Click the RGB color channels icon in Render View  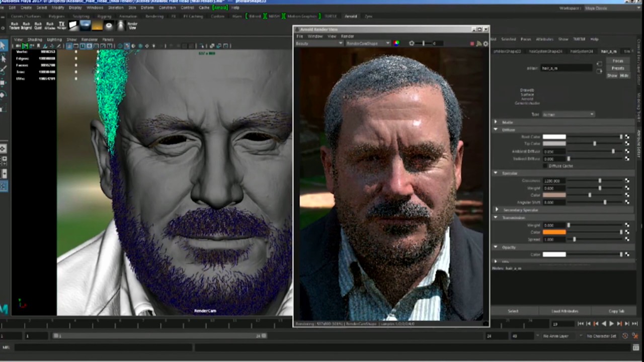[396, 43]
